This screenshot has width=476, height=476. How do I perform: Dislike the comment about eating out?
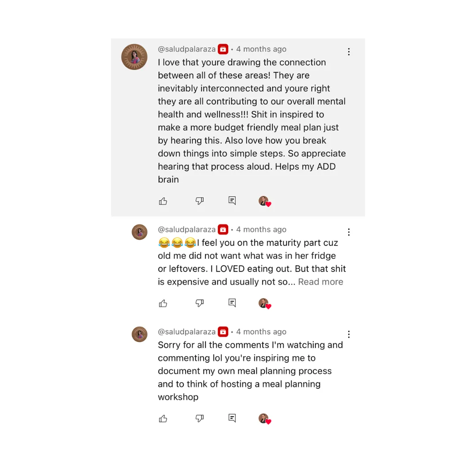click(x=200, y=303)
